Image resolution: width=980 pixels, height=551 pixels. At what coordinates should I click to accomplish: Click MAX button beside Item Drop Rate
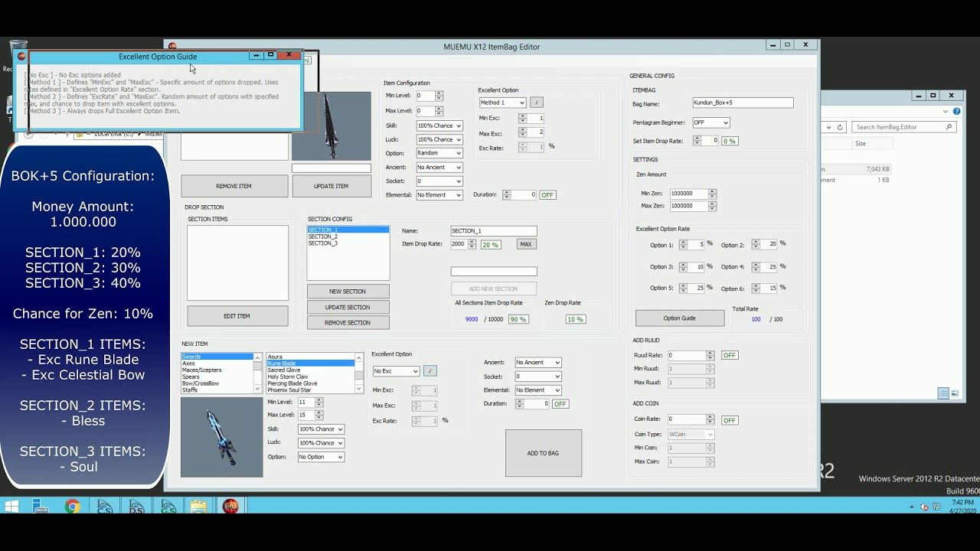point(525,244)
